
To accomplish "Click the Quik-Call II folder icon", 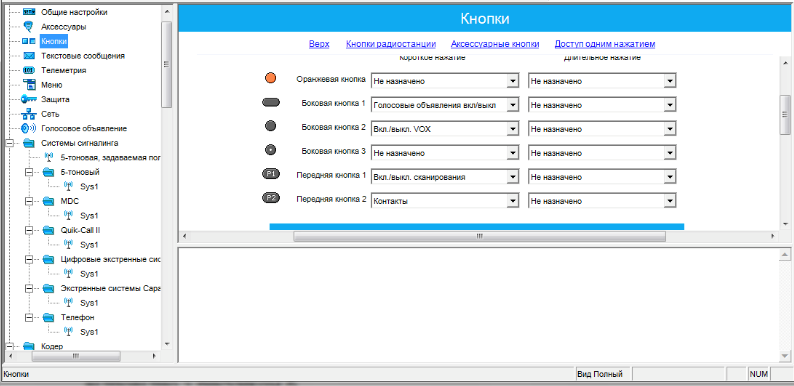I will click(x=49, y=230).
